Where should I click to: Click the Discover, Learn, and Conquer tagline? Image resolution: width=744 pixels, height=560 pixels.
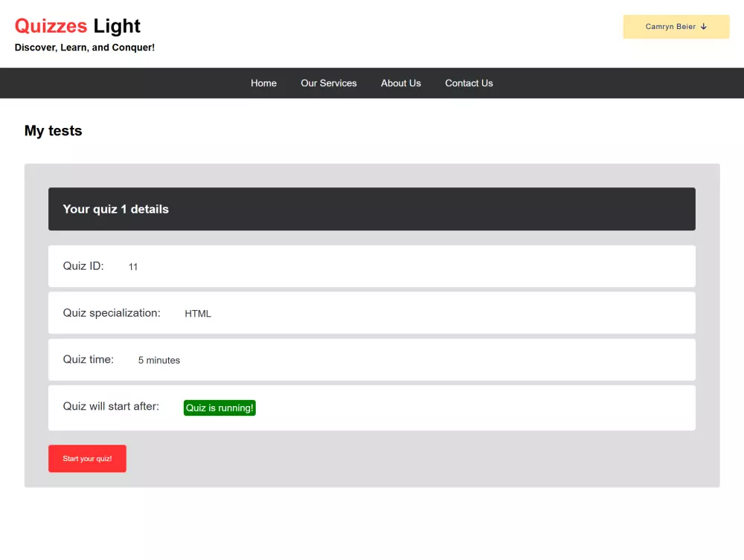point(84,46)
